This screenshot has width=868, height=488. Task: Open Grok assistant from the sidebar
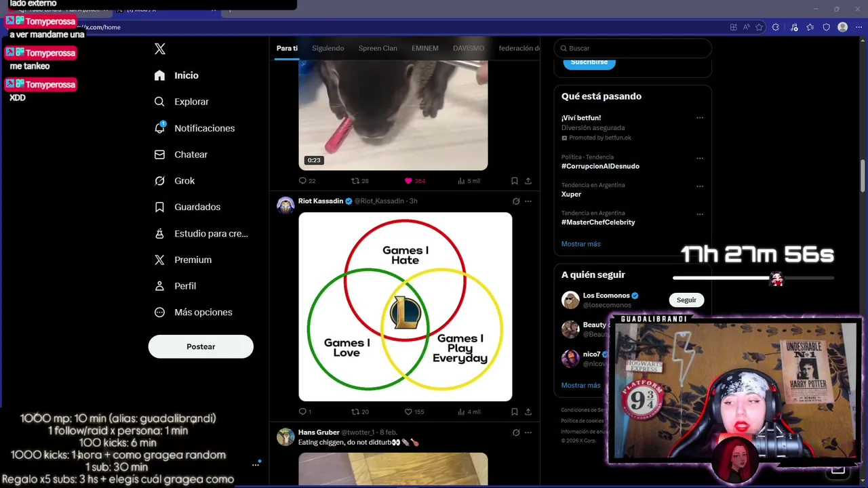tap(174, 181)
